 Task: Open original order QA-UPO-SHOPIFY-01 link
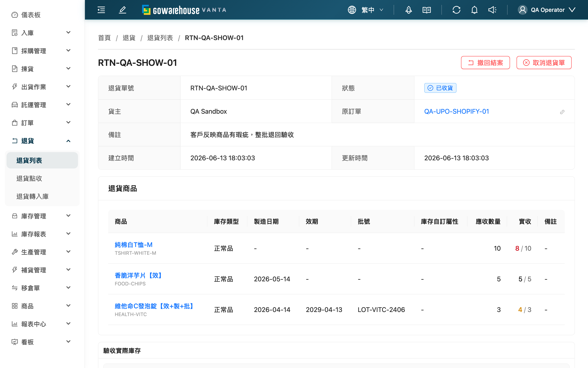[456, 111]
